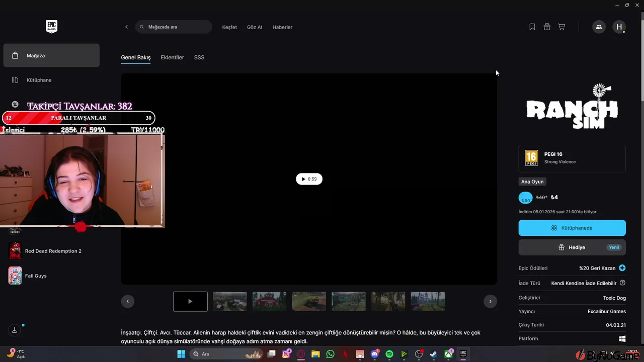Open the Toxic Dog developer link

pos(614,298)
